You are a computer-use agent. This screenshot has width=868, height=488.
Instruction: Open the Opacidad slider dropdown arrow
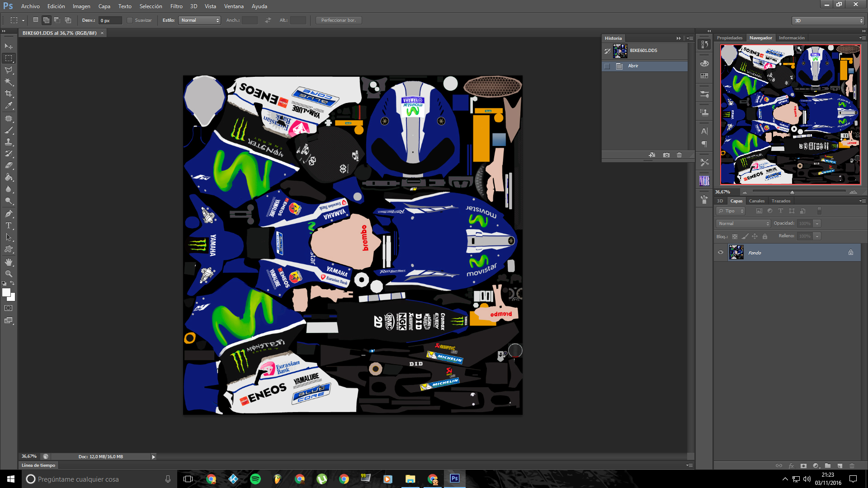tap(817, 224)
